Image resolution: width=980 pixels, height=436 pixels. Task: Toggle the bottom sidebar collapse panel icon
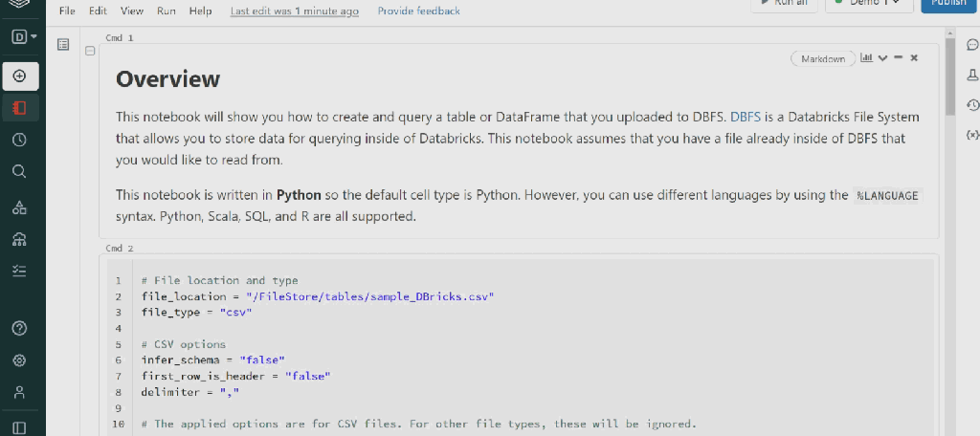tap(19, 426)
